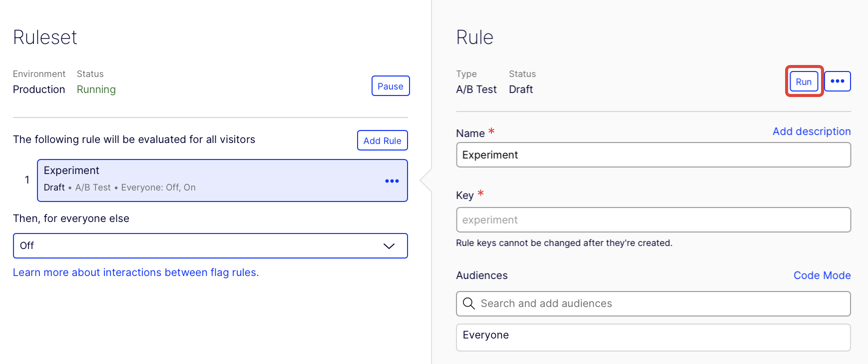The width and height of the screenshot is (868, 364).
Task: Expand the 'Then, for everyone else' Off dropdown
Action: click(210, 245)
